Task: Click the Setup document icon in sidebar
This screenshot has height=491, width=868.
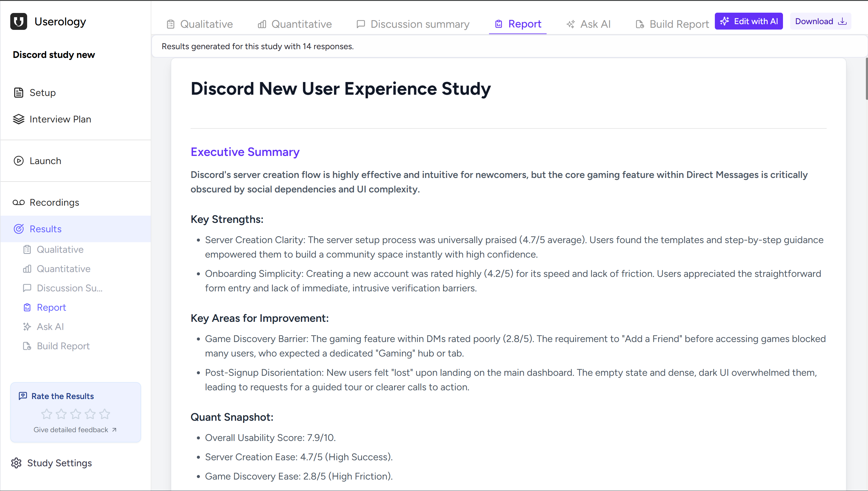Action: click(x=18, y=92)
